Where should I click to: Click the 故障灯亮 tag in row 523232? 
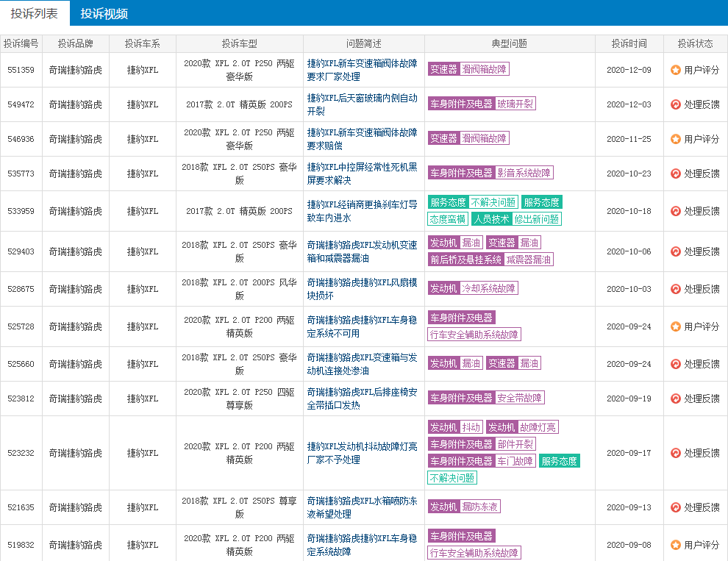pyautogui.click(x=538, y=427)
